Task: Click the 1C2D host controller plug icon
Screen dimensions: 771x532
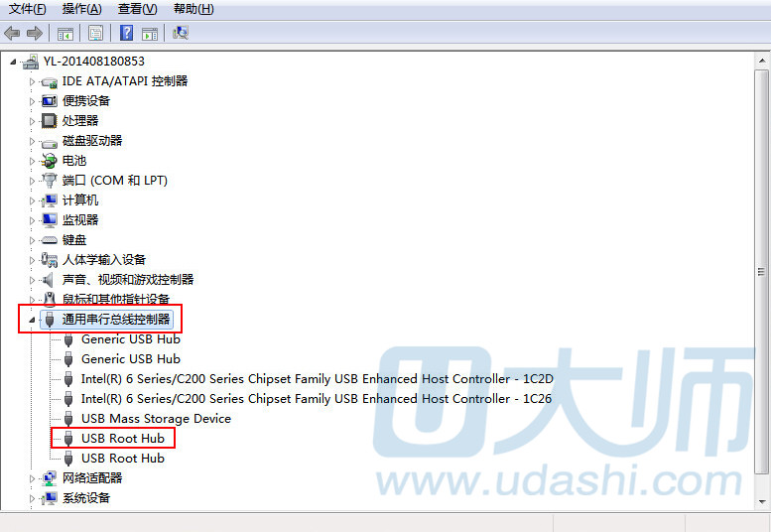Action: click(68, 379)
